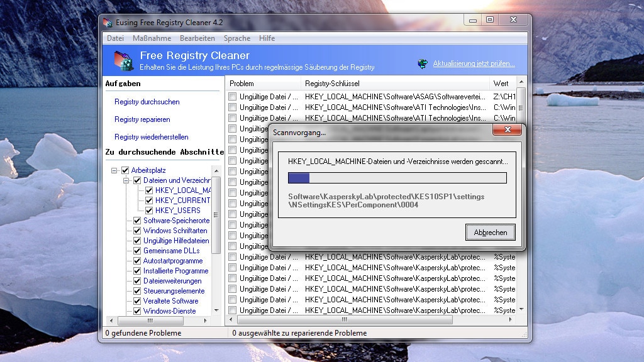Uncheck Dateien und Verzeichnisse checkbox

click(x=137, y=180)
